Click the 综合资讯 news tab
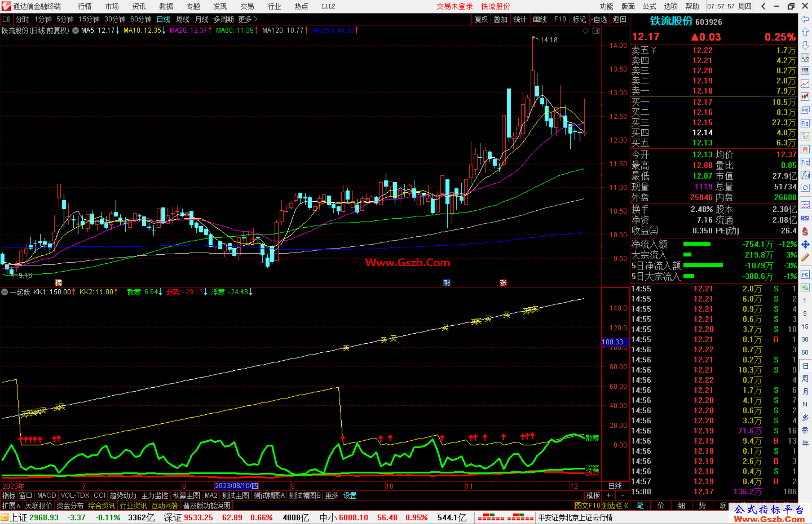 tap(101, 506)
